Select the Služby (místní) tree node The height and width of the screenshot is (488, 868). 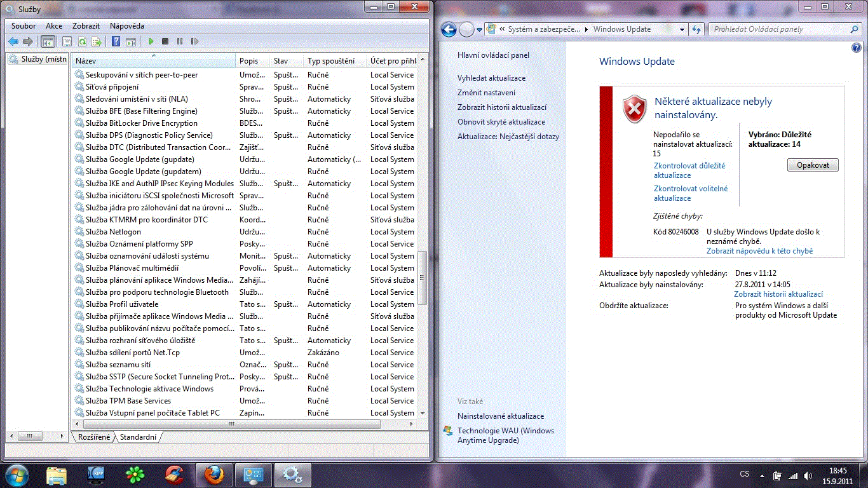[x=37, y=59]
